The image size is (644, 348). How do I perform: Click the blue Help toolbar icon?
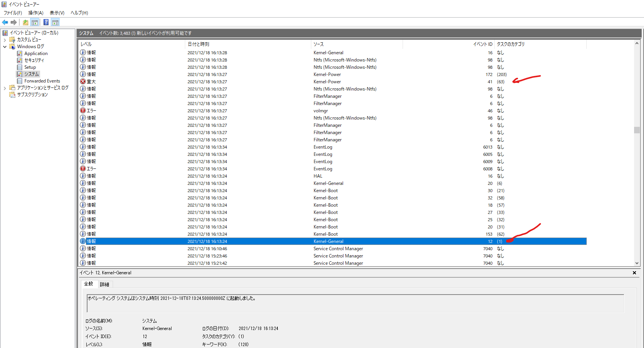coord(46,22)
